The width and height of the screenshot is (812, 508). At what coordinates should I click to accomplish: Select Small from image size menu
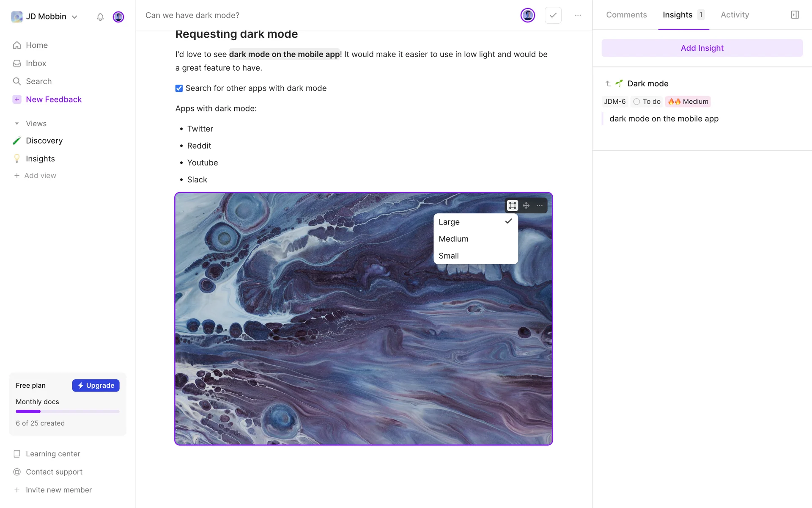click(449, 256)
